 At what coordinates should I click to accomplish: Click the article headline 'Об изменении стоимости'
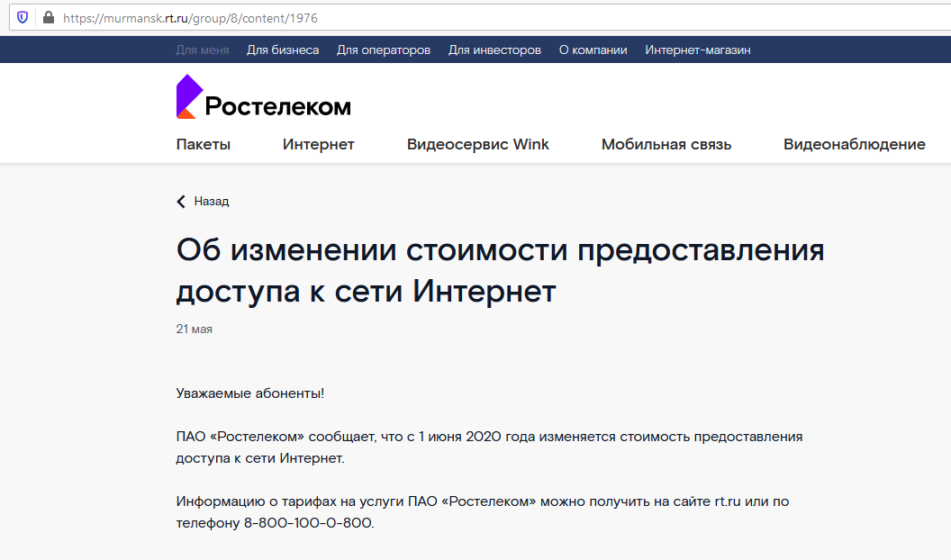(x=501, y=270)
